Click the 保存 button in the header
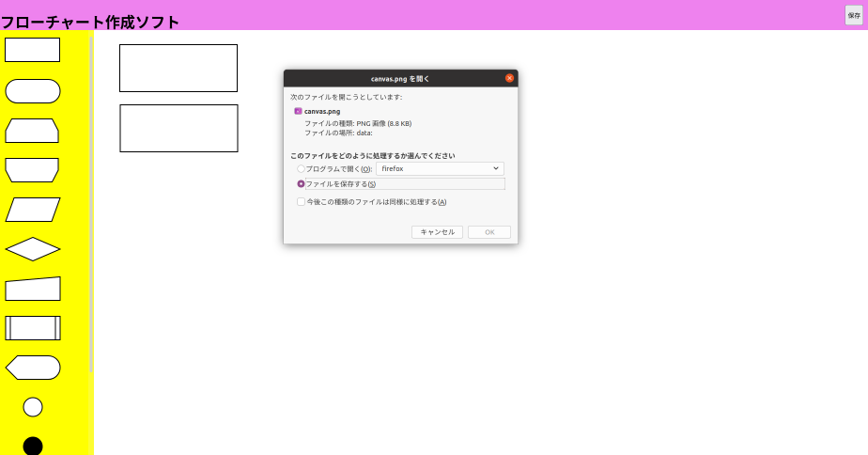This screenshot has width=868, height=455. coord(854,16)
